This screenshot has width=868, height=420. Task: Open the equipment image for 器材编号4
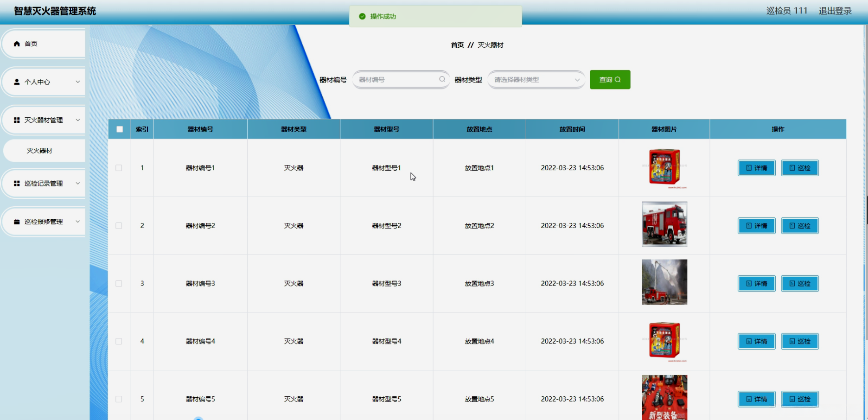point(664,342)
